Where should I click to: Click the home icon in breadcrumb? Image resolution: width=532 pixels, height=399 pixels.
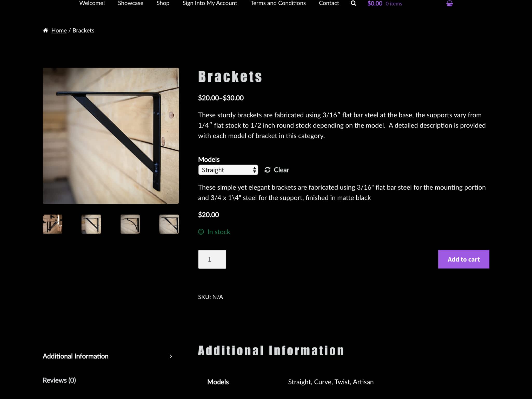point(45,30)
